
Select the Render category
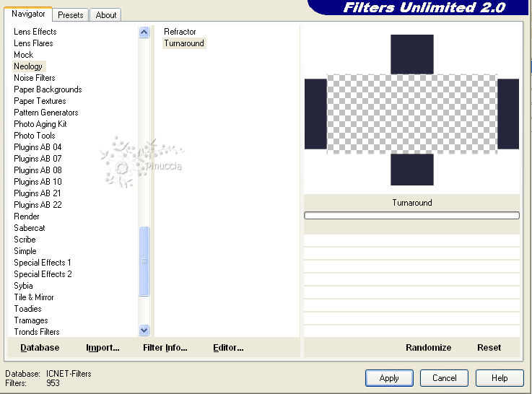[27, 216]
